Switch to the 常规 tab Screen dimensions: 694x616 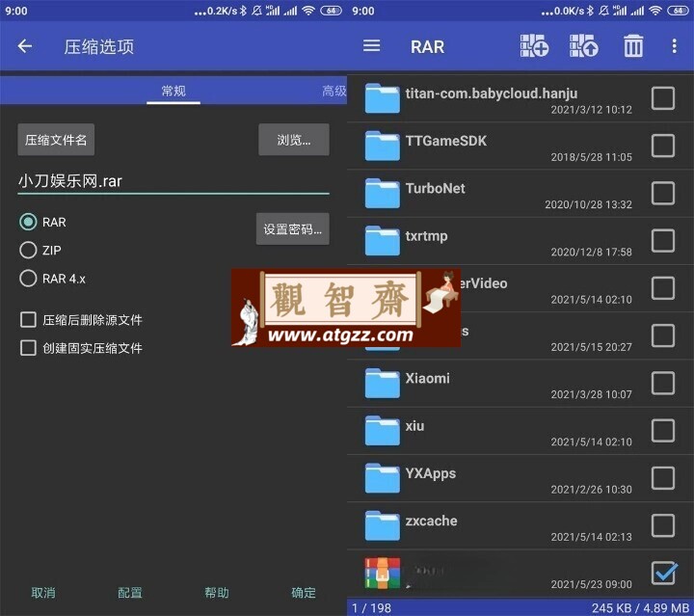pos(173,92)
